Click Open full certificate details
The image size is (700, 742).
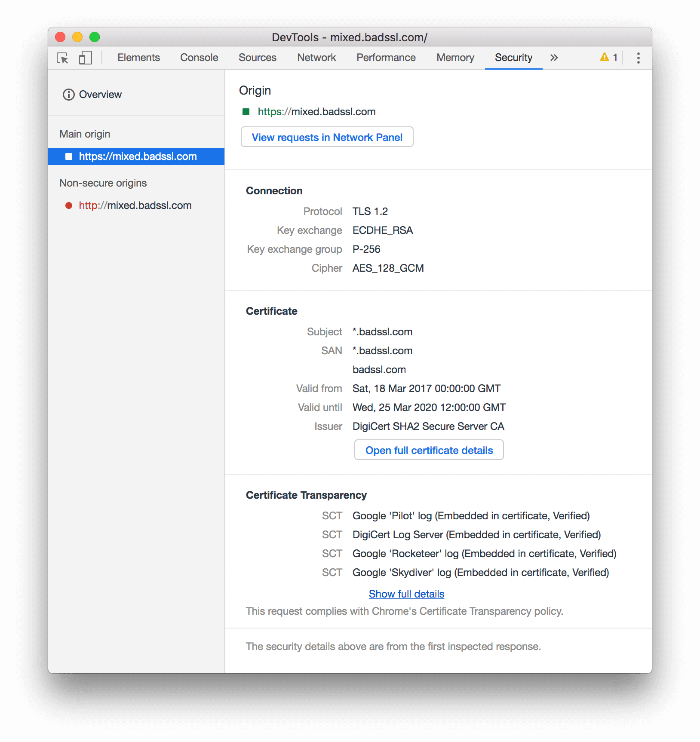click(429, 450)
